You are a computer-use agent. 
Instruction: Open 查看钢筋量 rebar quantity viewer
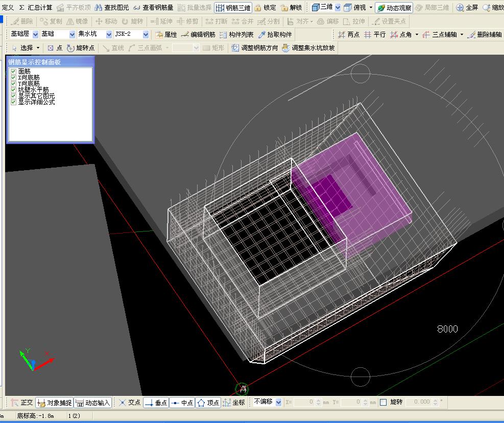click(153, 7)
